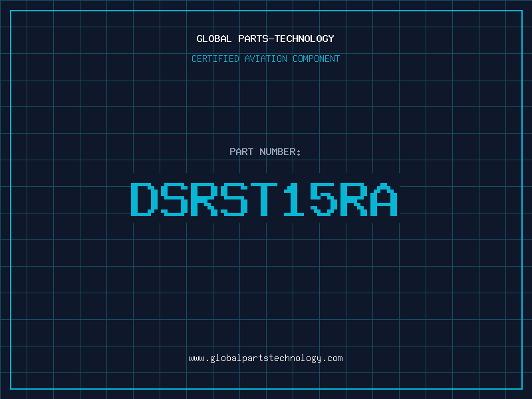Select the word AVIATION in the subtitle
532x399 pixels.
pos(266,59)
